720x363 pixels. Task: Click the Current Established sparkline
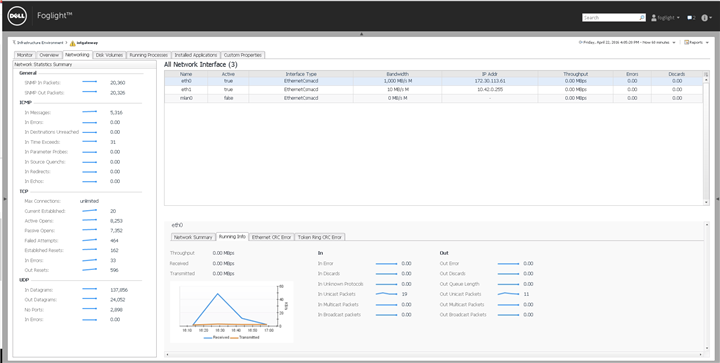90,211
